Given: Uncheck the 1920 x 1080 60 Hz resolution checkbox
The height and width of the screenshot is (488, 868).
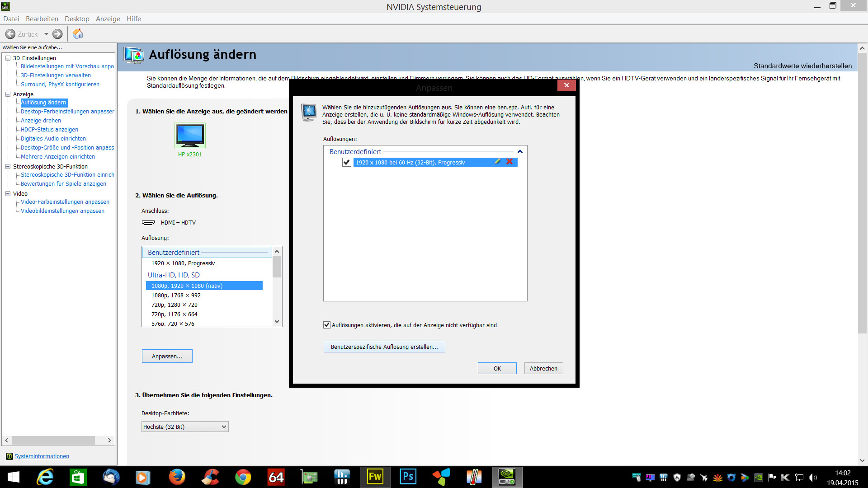Looking at the screenshot, I should click(347, 162).
